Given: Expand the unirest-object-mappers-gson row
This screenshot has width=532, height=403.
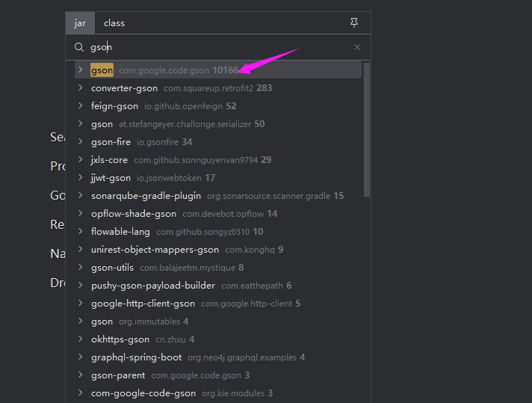Looking at the screenshot, I should pos(81,250).
